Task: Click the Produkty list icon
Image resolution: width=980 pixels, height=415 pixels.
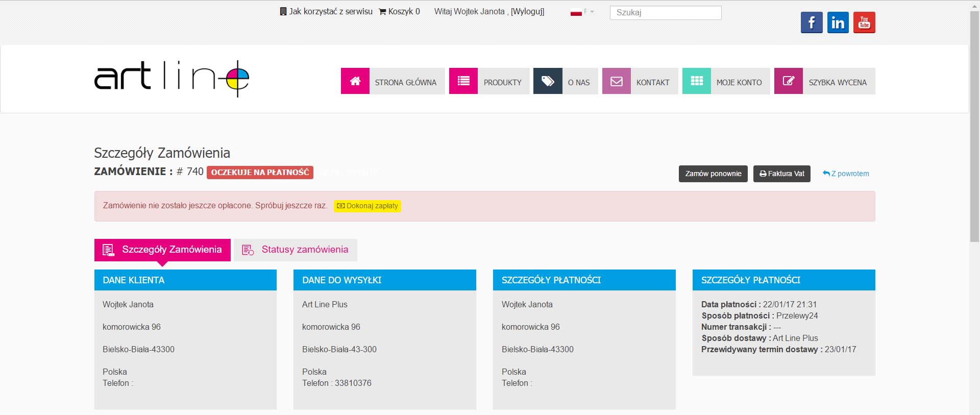Action: [x=463, y=81]
